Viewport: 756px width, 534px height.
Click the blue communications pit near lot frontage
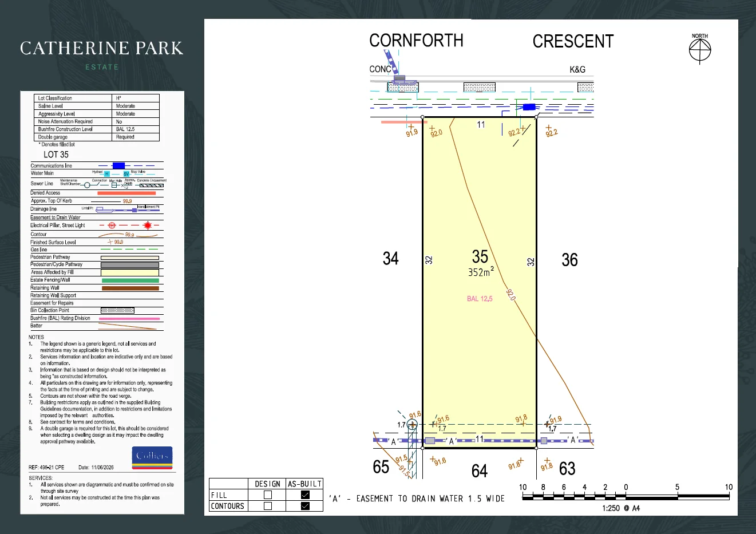(529, 107)
